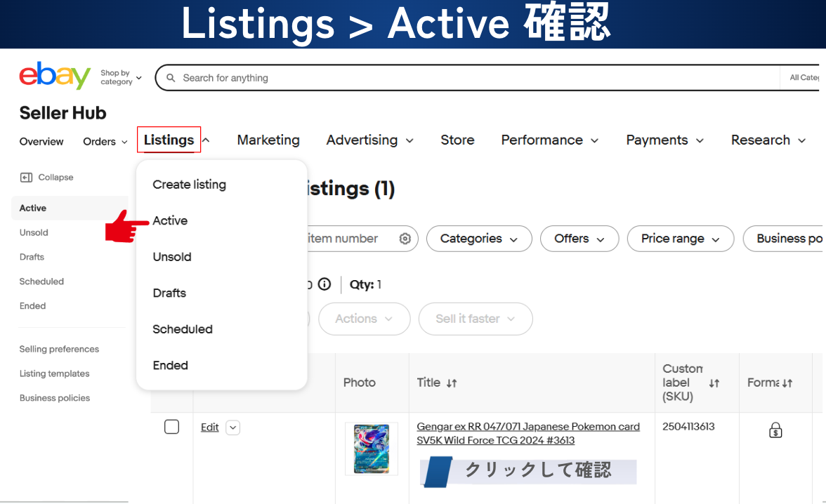Viewport: 826px width, 504px height.
Task: Select Drafts in the left sidebar
Action: [x=32, y=257]
